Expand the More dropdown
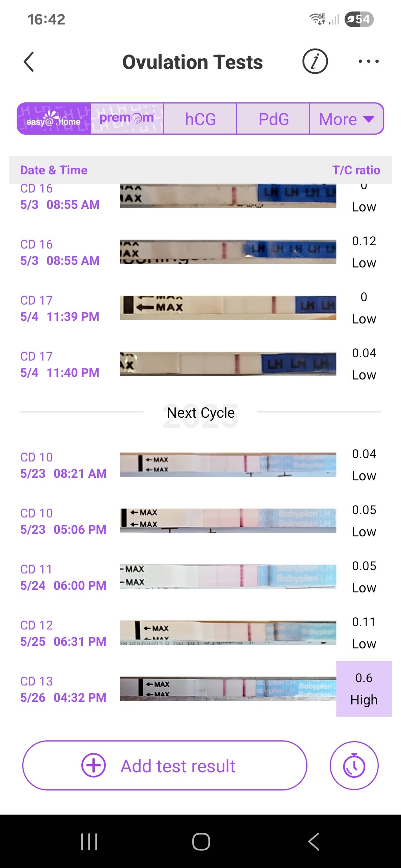The width and height of the screenshot is (401, 868). pyautogui.click(x=346, y=119)
